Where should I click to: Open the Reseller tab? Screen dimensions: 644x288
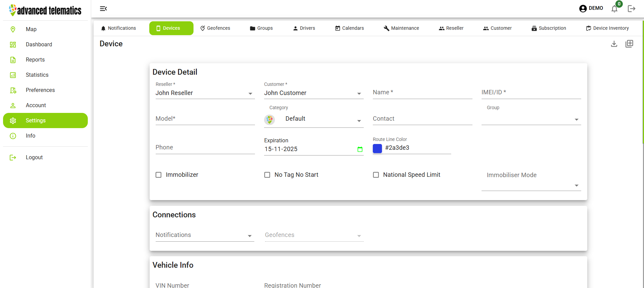click(451, 28)
